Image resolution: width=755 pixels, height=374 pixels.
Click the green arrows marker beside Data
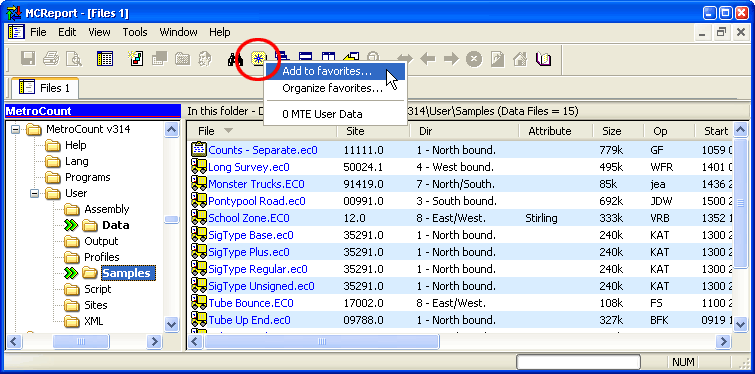pos(71,225)
